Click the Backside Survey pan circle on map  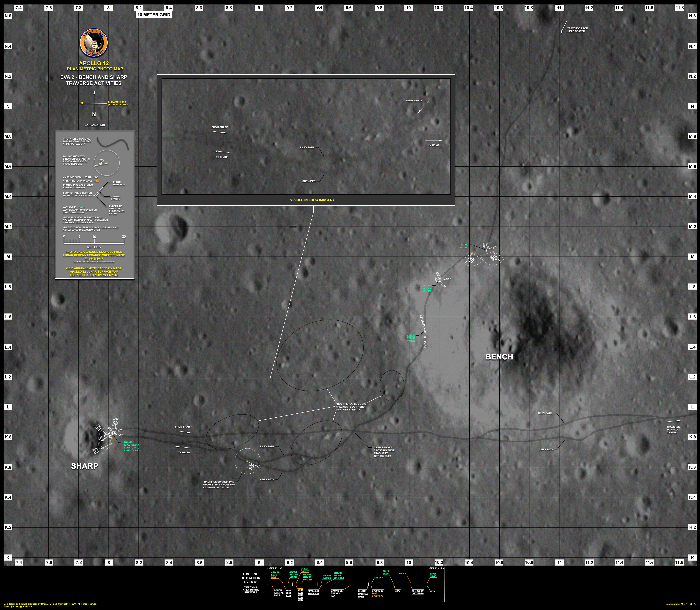pos(247,461)
